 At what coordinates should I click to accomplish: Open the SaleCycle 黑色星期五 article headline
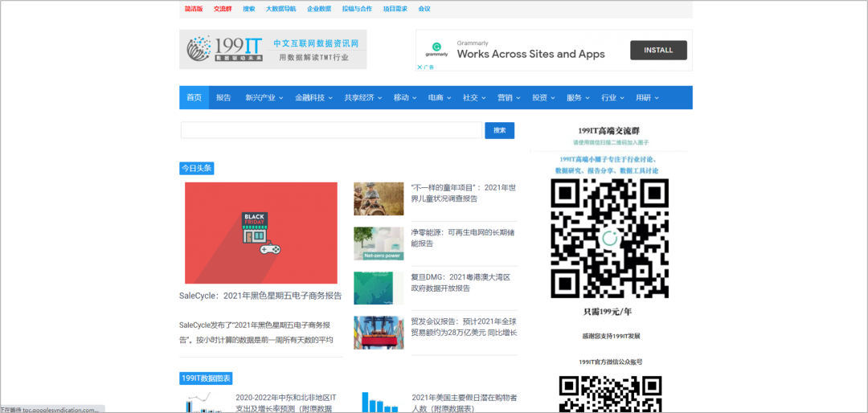[260, 296]
